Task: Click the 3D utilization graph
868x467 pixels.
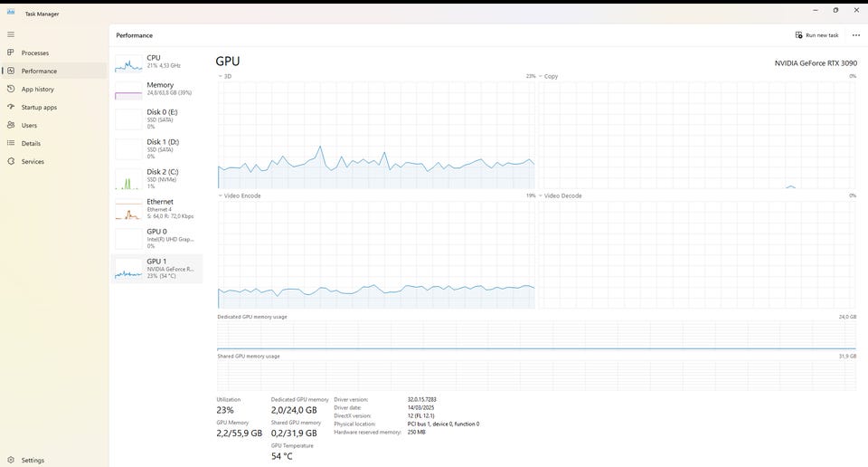Action: (x=376, y=135)
